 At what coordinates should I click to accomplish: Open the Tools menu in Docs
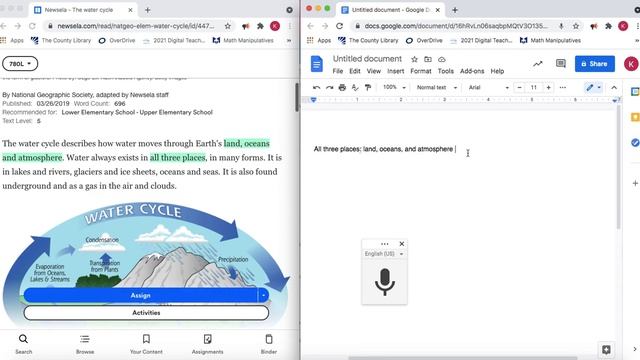tap(446, 71)
